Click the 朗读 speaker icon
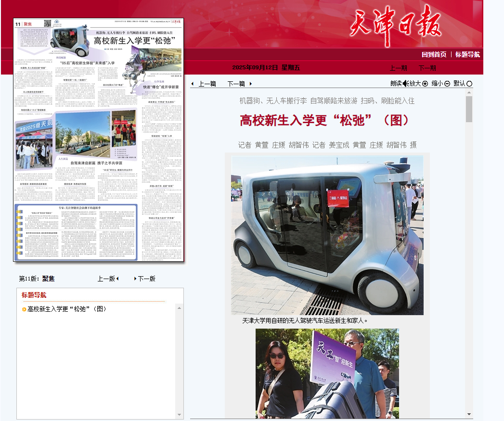This screenshot has height=421, width=504. (x=405, y=84)
